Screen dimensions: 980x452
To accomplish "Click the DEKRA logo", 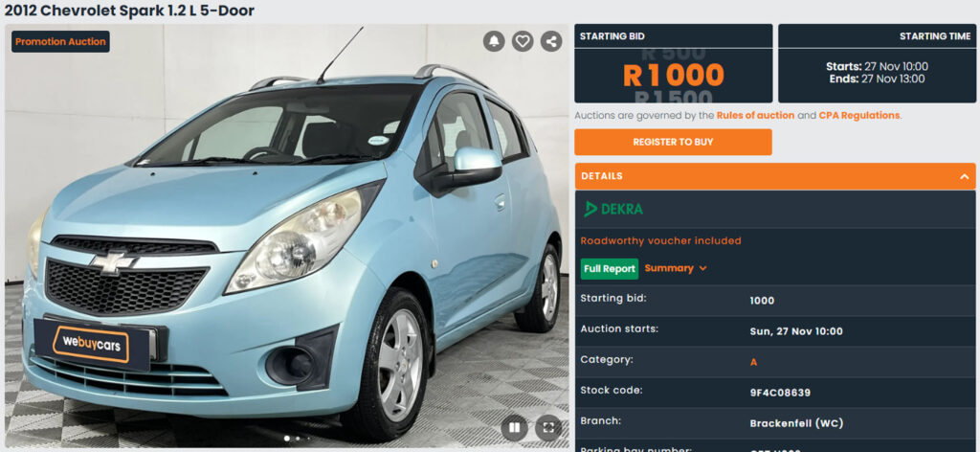I will click(x=613, y=210).
